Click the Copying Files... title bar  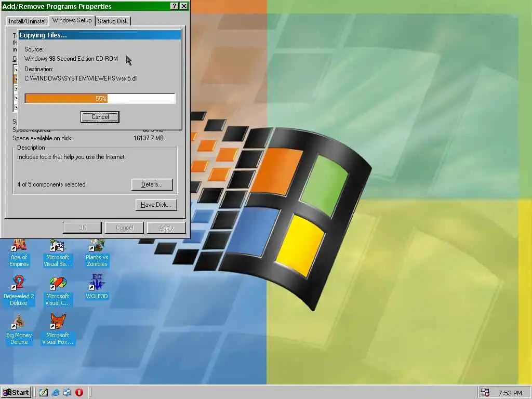click(x=100, y=35)
